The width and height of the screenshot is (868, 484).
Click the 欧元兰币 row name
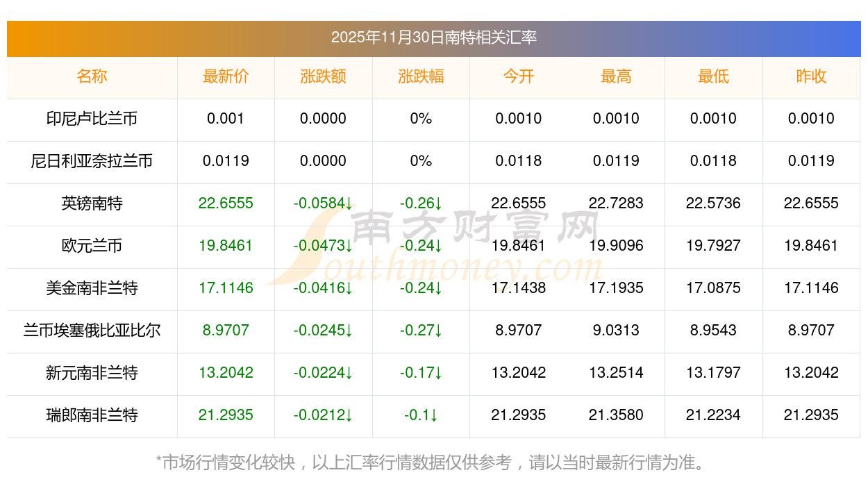click(92, 246)
